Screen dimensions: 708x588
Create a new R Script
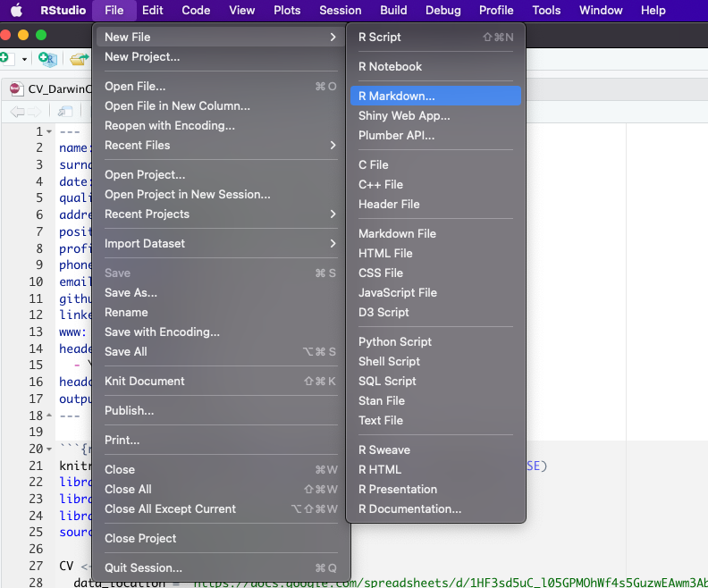click(435, 37)
